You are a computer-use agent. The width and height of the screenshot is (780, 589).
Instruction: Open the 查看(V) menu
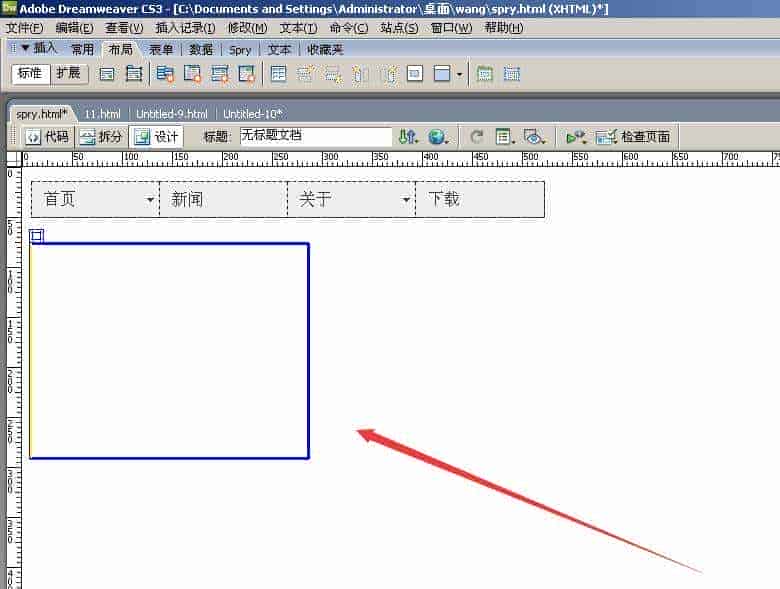(124, 28)
